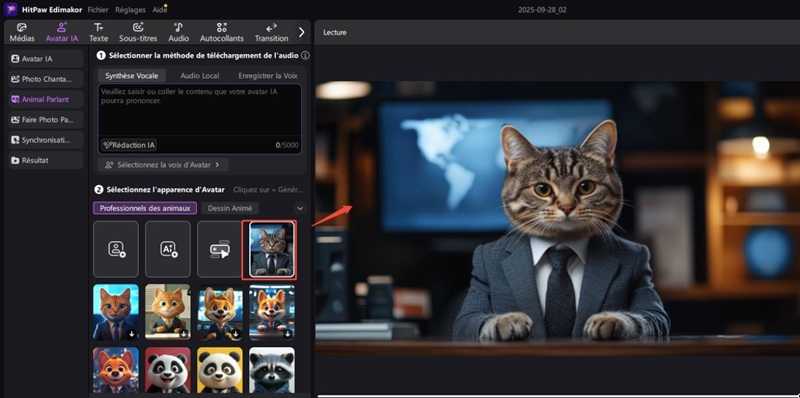The image size is (800, 398).
Task: Open the Fichier menu
Action: pyautogui.click(x=98, y=10)
